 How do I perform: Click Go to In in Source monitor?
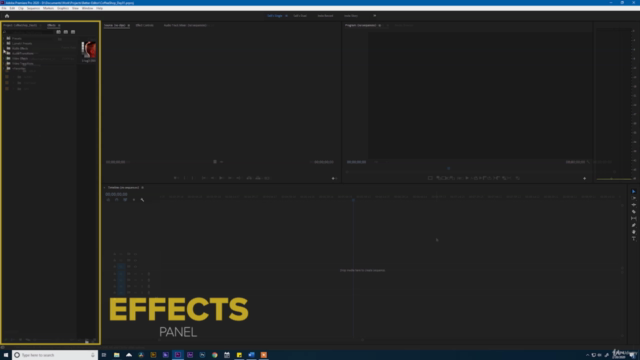click(203, 178)
